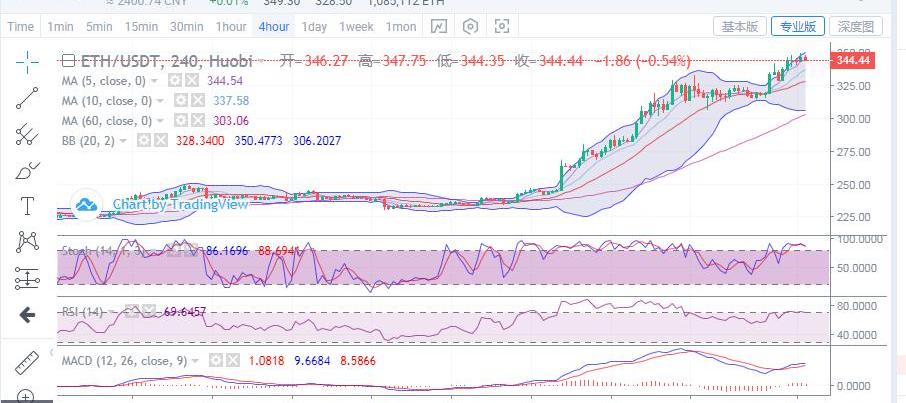Expand MA (60, close, 0) dropdown arrow
Image resolution: width=906 pixels, height=403 pixels.
point(160,121)
